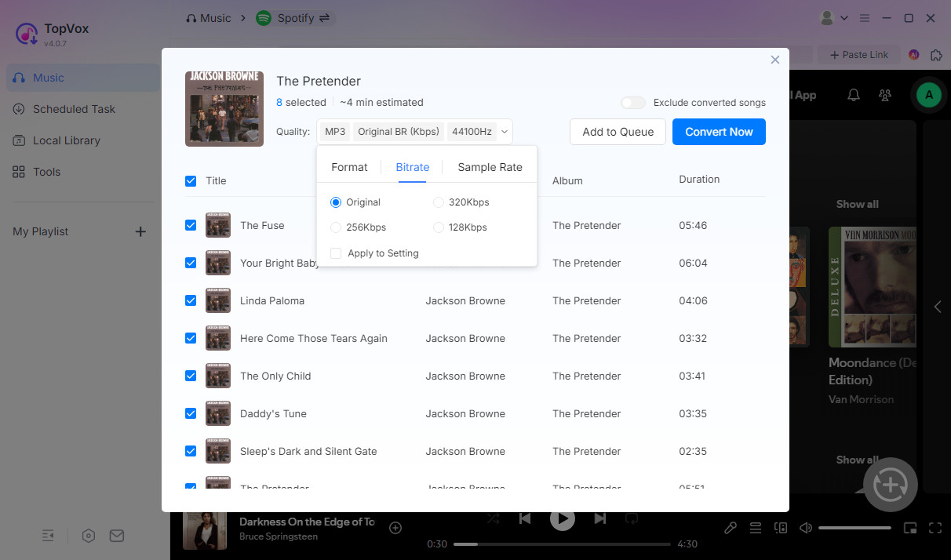The height and width of the screenshot is (560, 951).
Task: Click the shuffle playback icon
Action: tap(493, 518)
